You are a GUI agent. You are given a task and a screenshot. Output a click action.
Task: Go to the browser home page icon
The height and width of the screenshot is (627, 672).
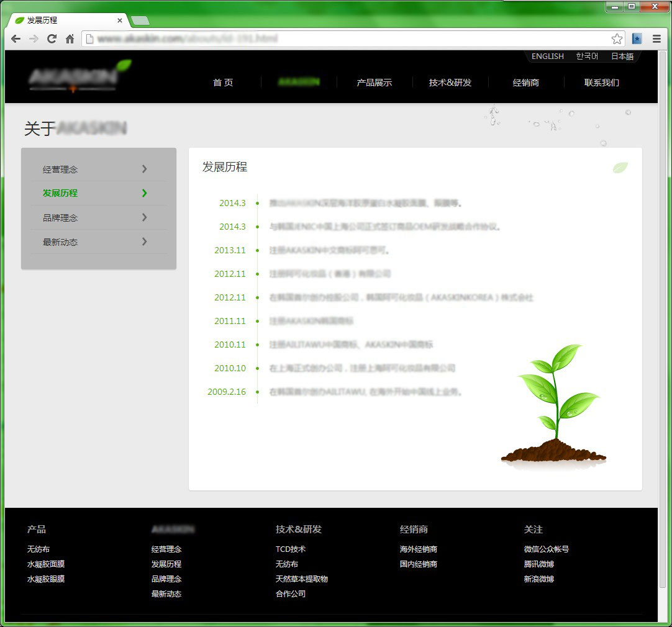(70, 39)
